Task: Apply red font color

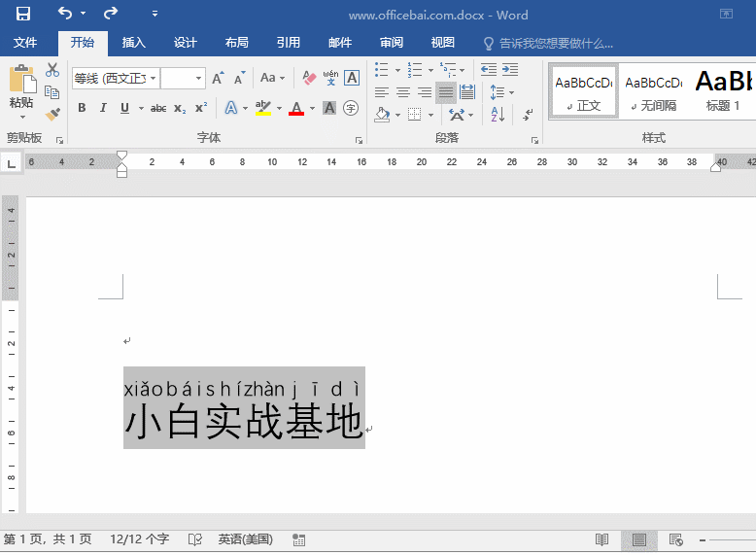Action: coord(296,108)
